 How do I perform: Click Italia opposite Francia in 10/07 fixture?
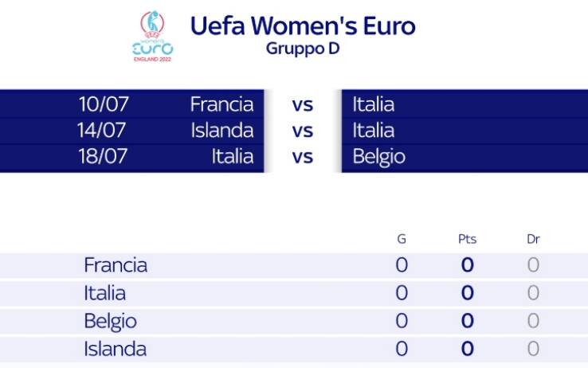tap(373, 104)
